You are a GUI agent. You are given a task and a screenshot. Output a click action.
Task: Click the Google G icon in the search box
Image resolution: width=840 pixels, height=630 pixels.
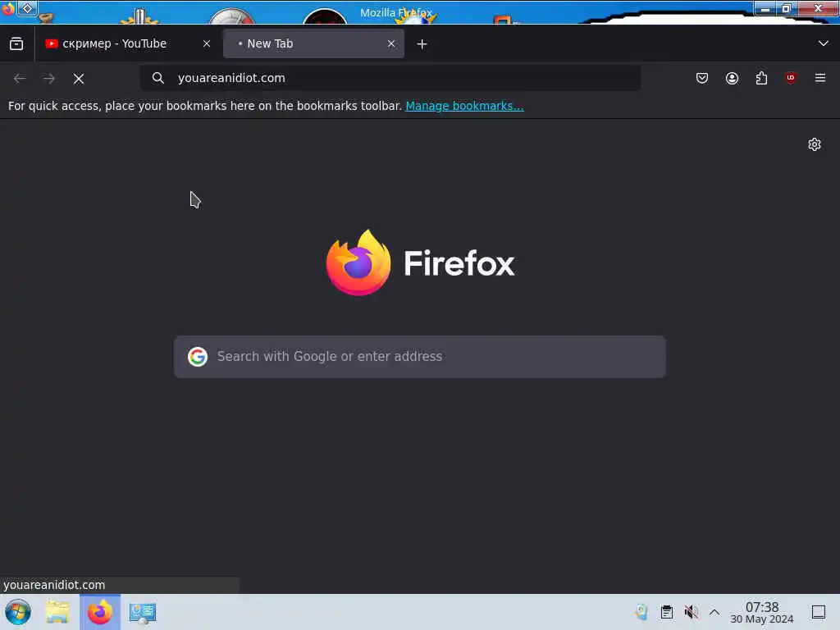[x=198, y=356]
